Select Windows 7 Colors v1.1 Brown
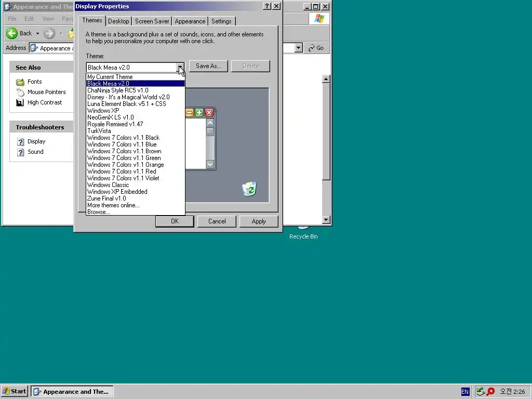The height and width of the screenshot is (399, 532). pos(136,151)
